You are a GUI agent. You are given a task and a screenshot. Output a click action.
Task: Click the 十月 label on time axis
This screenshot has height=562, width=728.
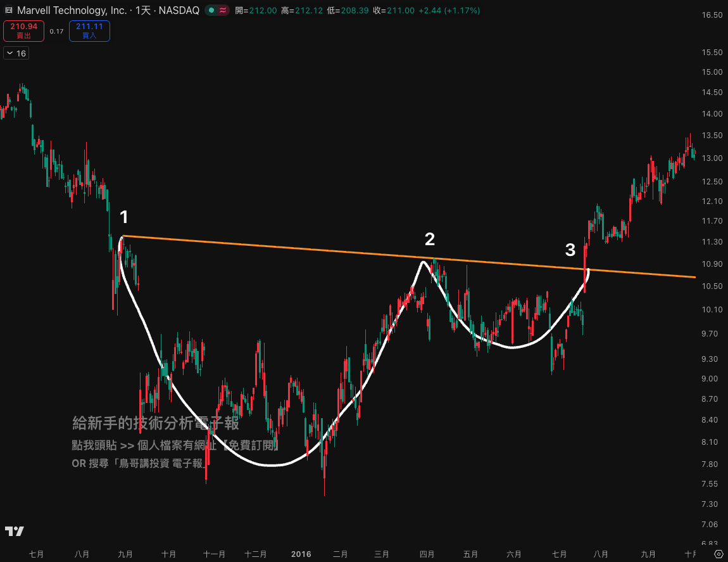pos(168,554)
